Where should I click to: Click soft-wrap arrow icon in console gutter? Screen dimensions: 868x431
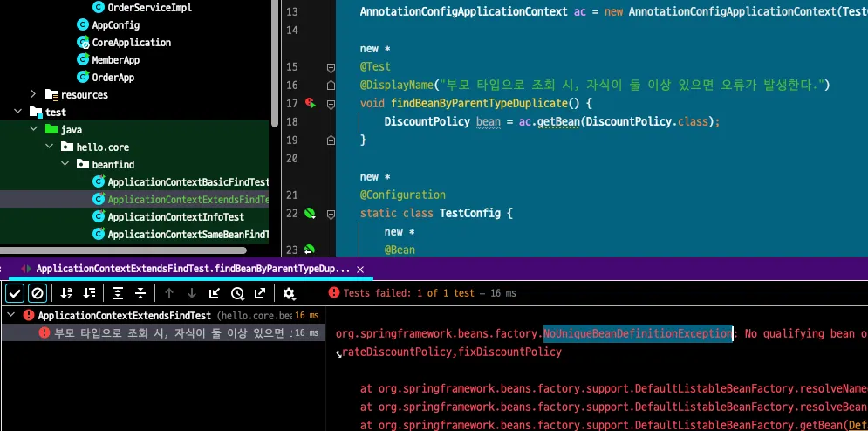[x=338, y=353]
